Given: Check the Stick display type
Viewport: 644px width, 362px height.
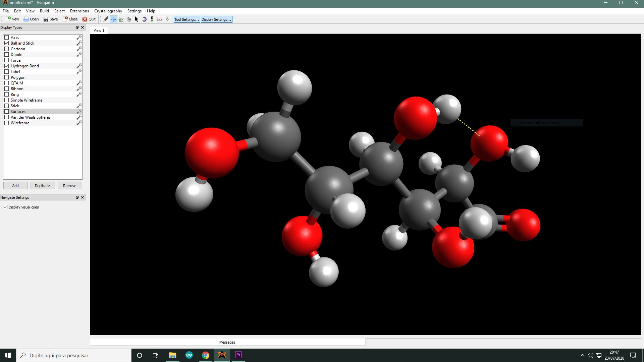Looking at the screenshot, I should (6, 106).
